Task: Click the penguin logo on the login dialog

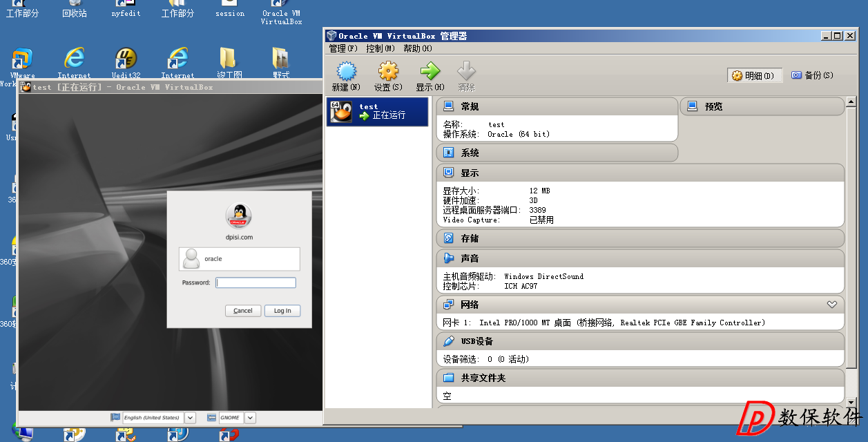Action: click(239, 215)
